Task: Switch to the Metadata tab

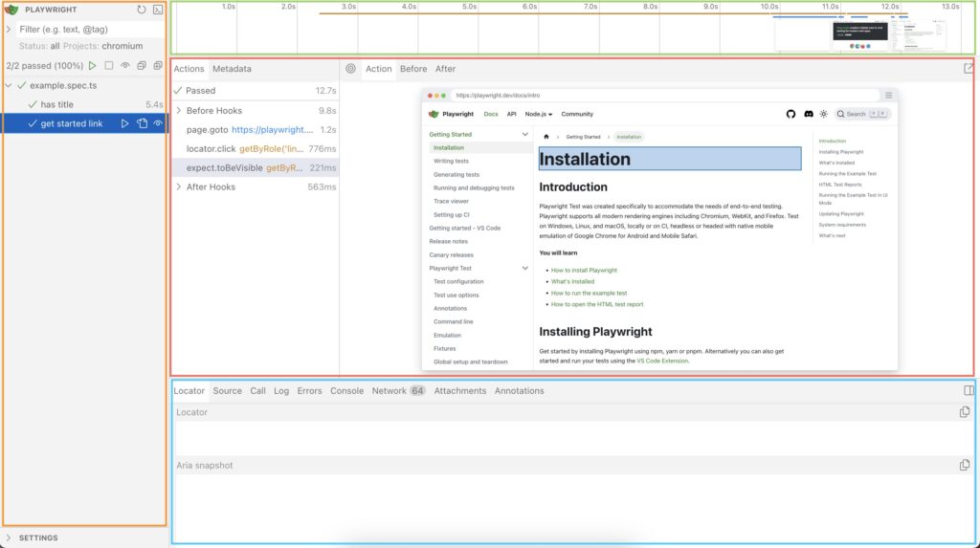Action: (x=232, y=69)
